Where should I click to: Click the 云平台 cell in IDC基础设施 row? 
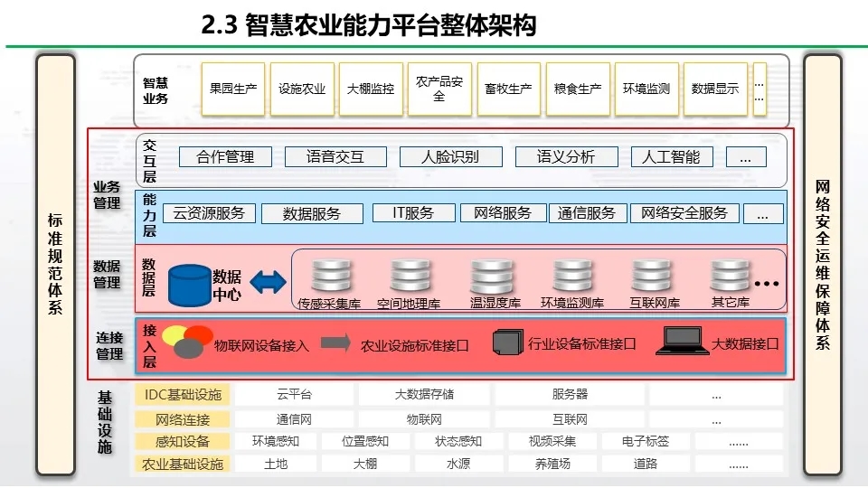pos(294,394)
